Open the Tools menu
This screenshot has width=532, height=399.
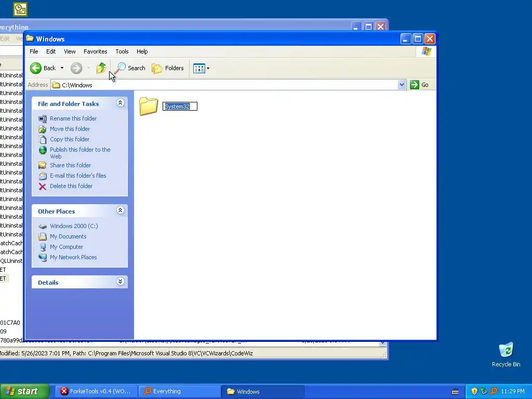coord(122,51)
